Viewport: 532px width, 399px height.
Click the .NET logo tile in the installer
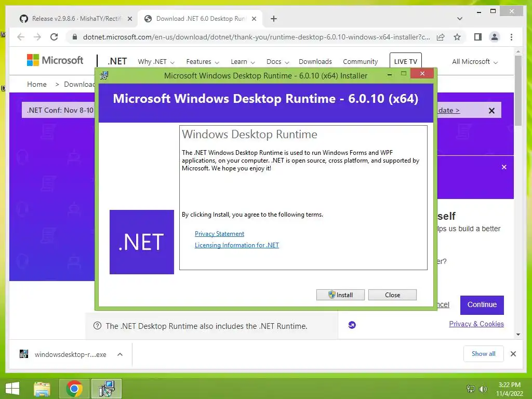pyautogui.click(x=142, y=242)
